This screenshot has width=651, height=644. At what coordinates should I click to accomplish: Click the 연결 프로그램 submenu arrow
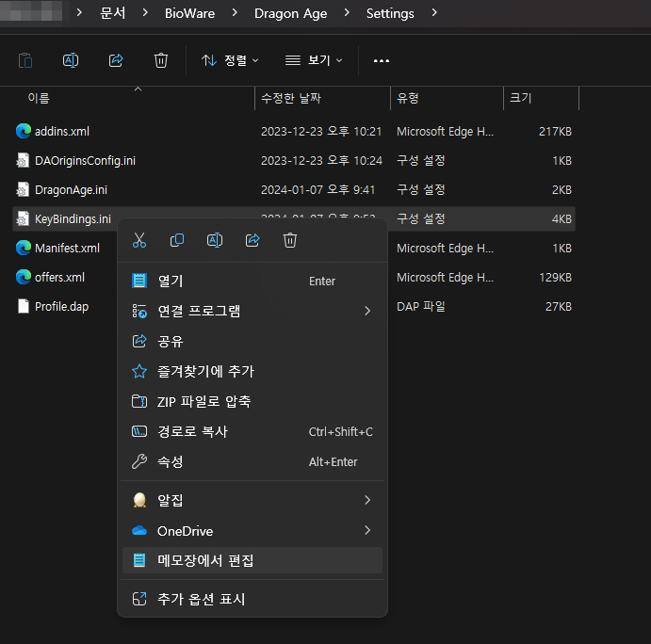367,311
